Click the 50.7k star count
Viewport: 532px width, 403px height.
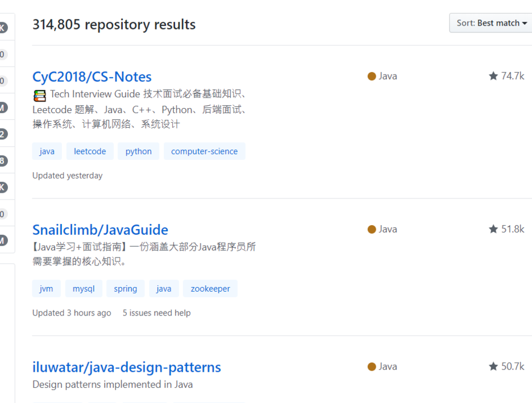513,367
